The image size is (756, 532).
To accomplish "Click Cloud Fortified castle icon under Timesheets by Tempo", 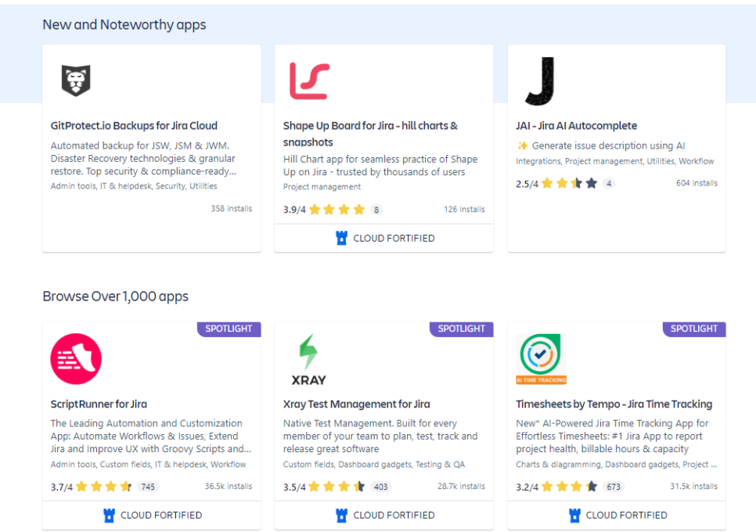I will point(574,515).
